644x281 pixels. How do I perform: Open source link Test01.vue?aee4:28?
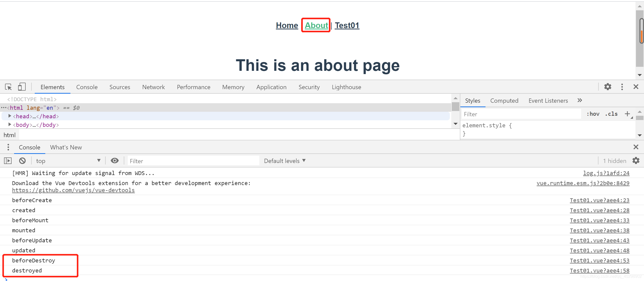pos(599,210)
